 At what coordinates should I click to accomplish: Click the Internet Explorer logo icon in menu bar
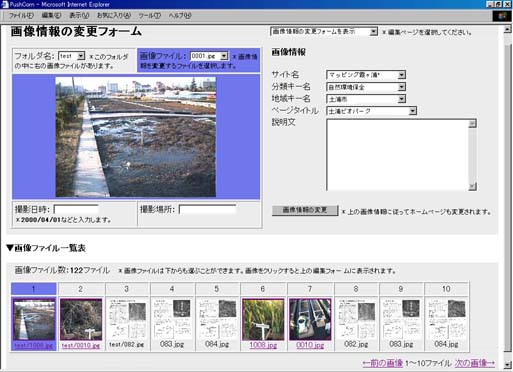[x=502, y=16]
